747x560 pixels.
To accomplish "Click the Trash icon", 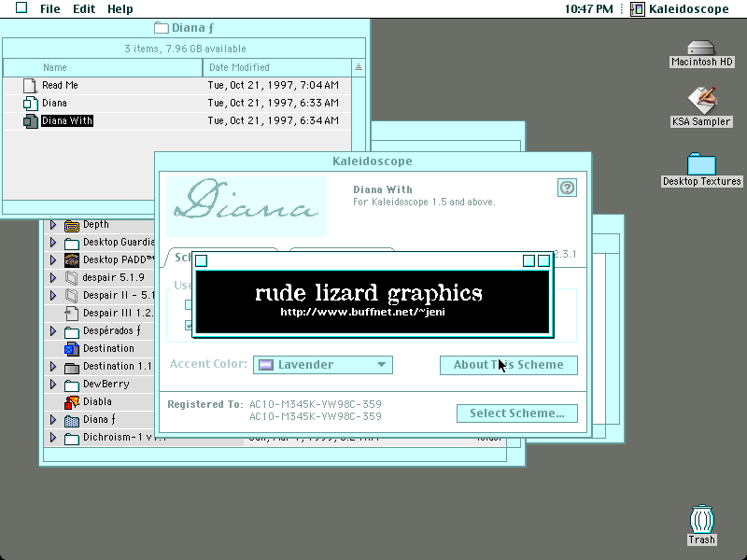I will click(x=701, y=519).
